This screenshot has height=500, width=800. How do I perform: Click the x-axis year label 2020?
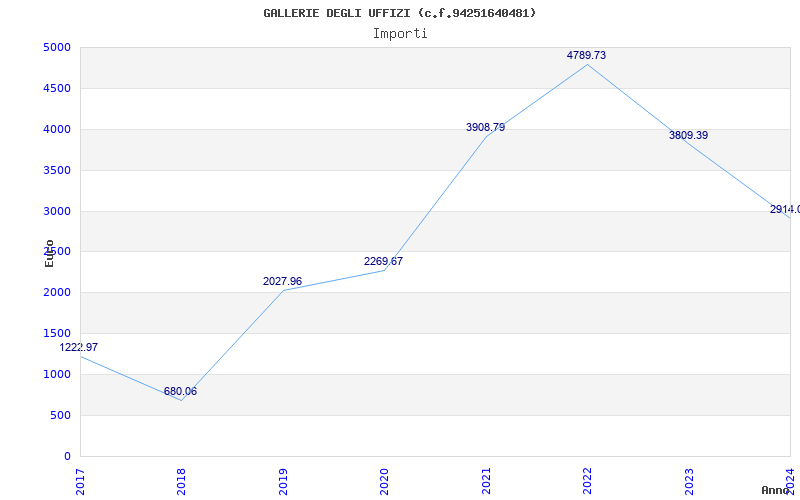(x=384, y=482)
